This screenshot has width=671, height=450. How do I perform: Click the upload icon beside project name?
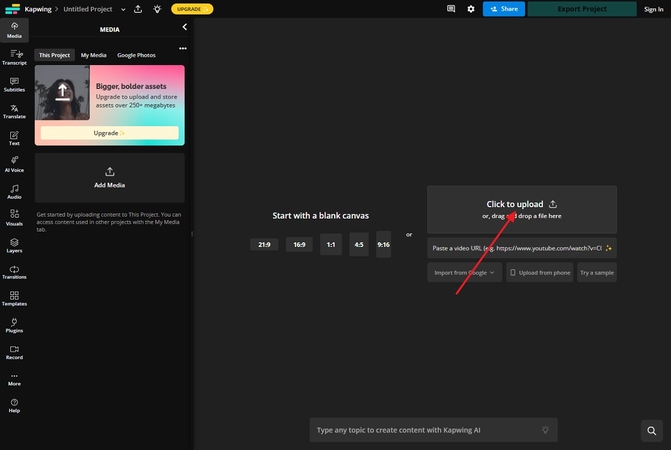pyautogui.click(x=138, y=9)
